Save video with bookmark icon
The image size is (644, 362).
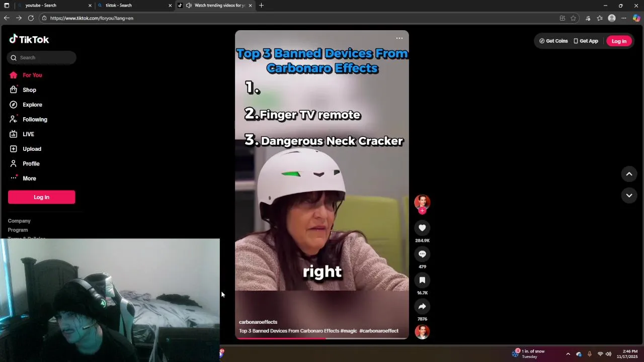(x=422, y=280)
